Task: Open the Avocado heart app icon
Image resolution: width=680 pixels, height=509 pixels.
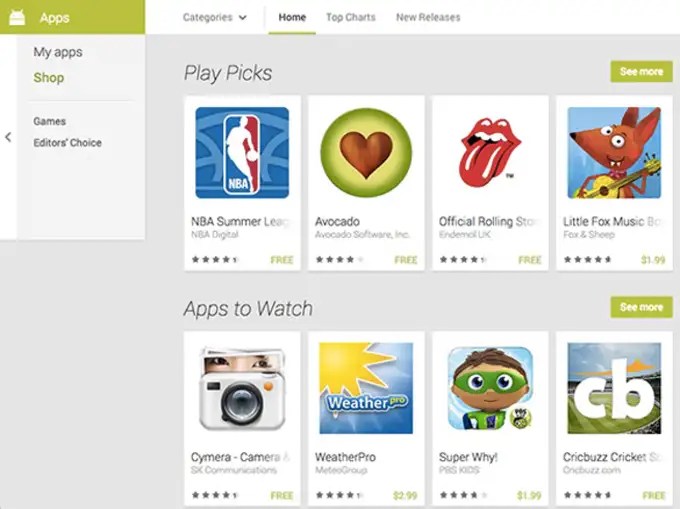Action: 366,153
